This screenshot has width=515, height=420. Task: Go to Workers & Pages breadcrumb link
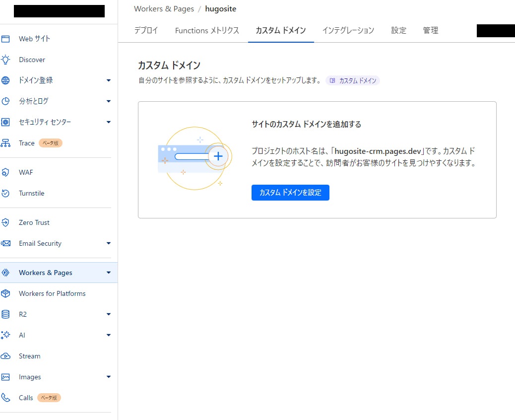click(164, 9)
